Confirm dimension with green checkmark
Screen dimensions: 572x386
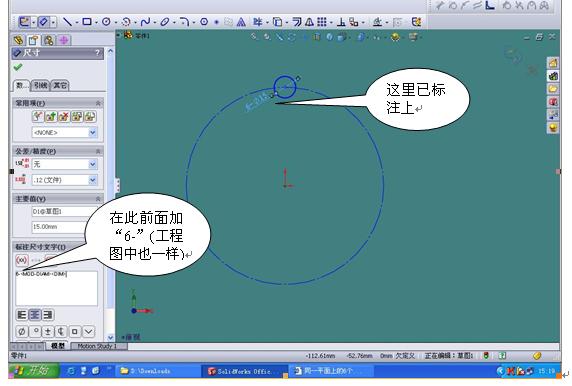(x=18, y=67)
